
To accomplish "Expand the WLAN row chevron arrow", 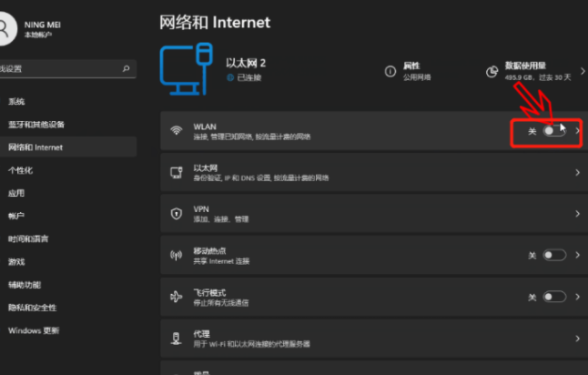I will click(577, 131).
